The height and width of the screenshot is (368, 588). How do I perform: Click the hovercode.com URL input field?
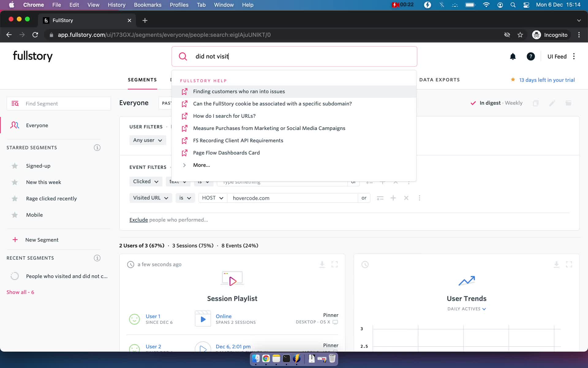pos(292,198)
